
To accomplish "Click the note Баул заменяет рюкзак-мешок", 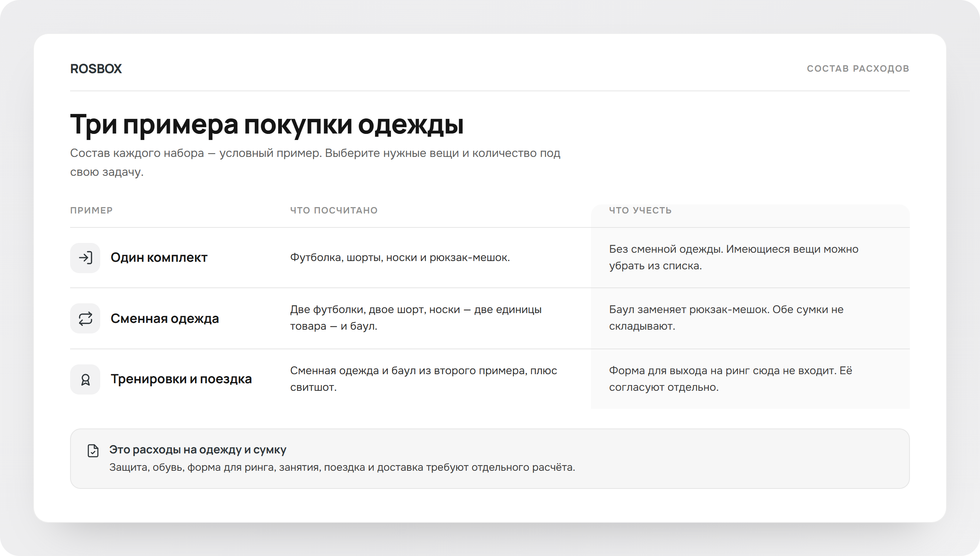I will click(726, 318).
